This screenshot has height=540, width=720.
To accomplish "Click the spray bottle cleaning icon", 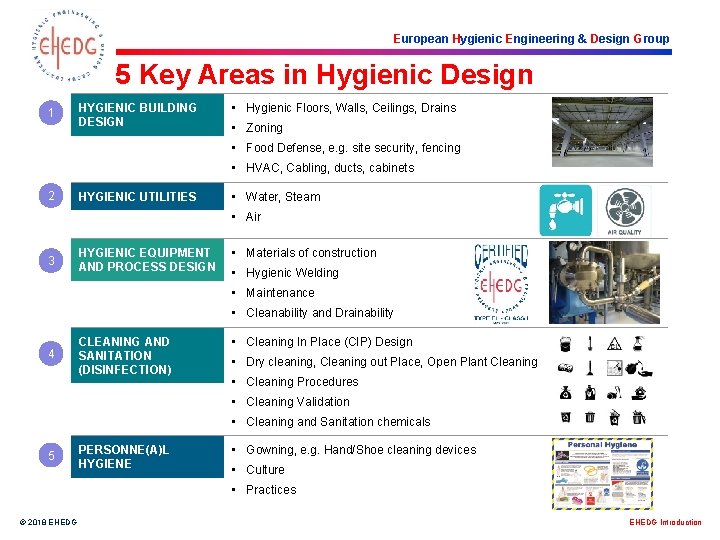I will pyautogui.click(x=638, y=343).
